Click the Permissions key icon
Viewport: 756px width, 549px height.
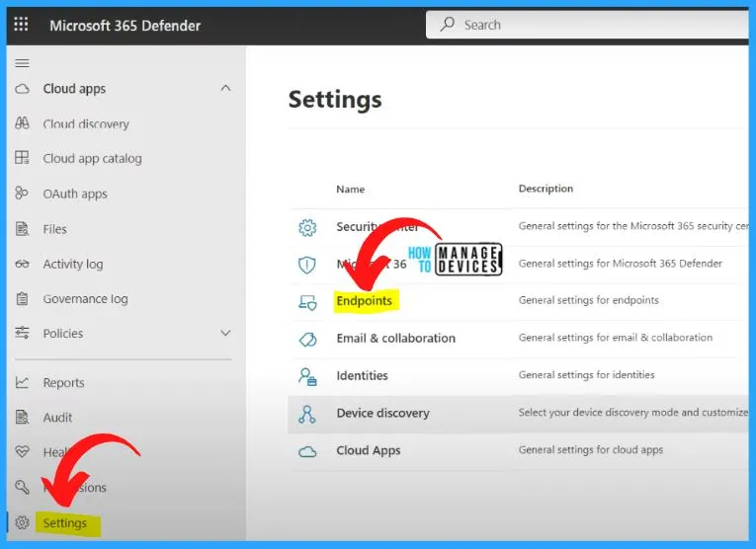22,487
